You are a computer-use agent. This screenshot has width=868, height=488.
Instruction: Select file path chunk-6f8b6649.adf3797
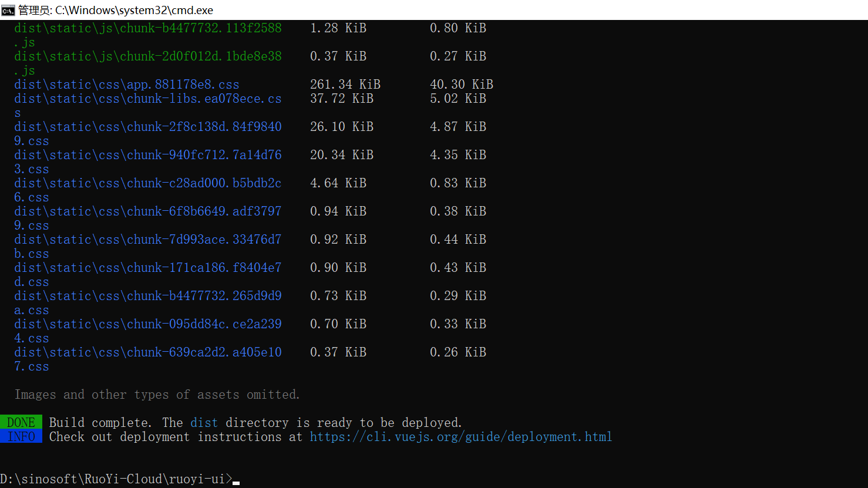coord(148,211)
